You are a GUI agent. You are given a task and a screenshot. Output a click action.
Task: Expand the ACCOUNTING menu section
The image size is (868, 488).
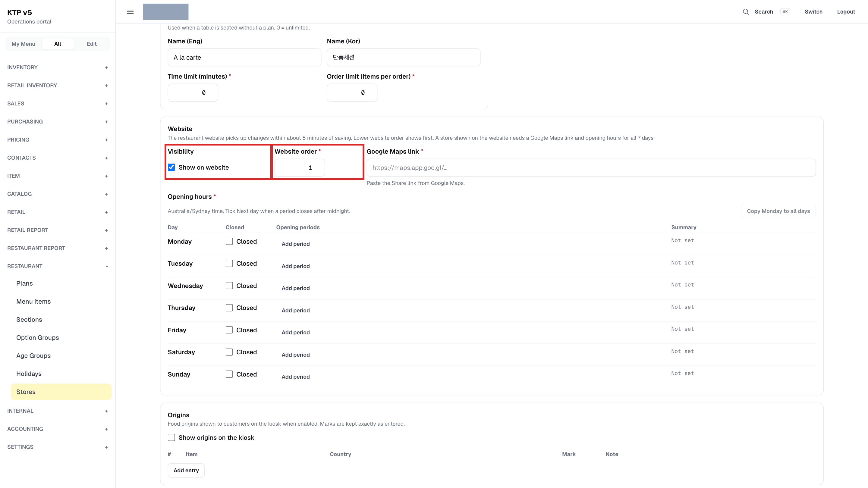58,429
